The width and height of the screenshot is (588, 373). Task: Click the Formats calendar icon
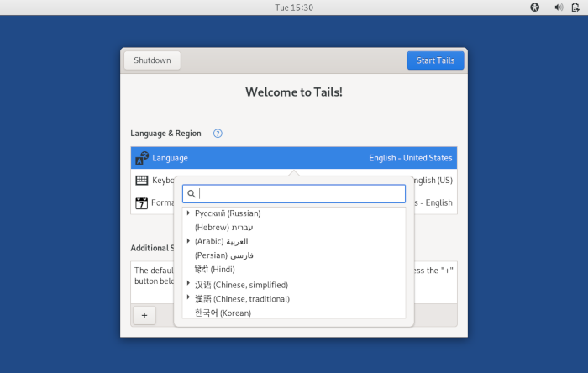142,202
